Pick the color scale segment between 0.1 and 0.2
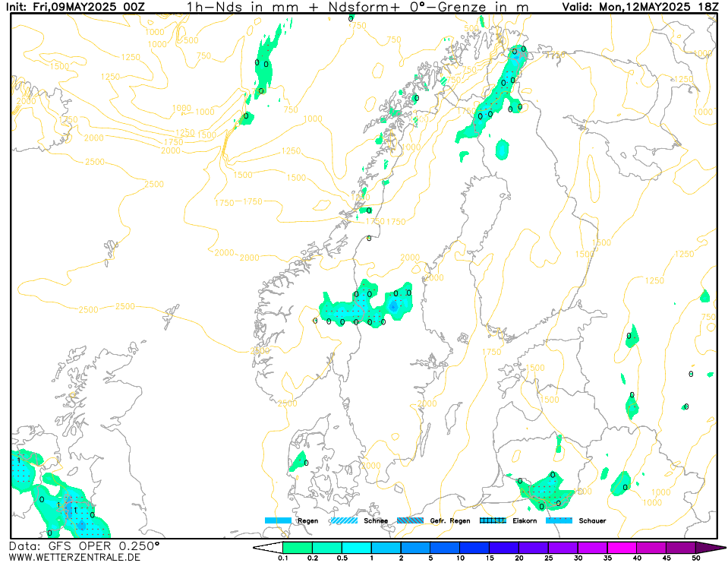Image resolution: width=728 pixels, height=563 pixels. pyautogui.click(x=298, y=548)
